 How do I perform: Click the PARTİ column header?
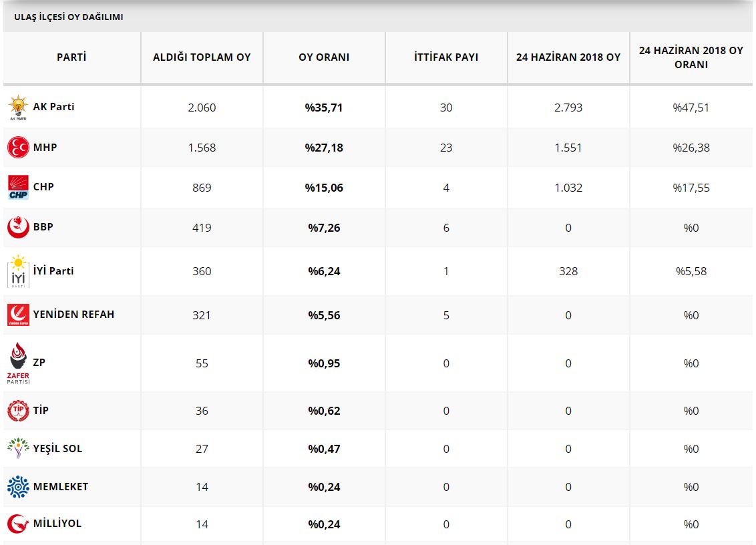tap(71, 57)
